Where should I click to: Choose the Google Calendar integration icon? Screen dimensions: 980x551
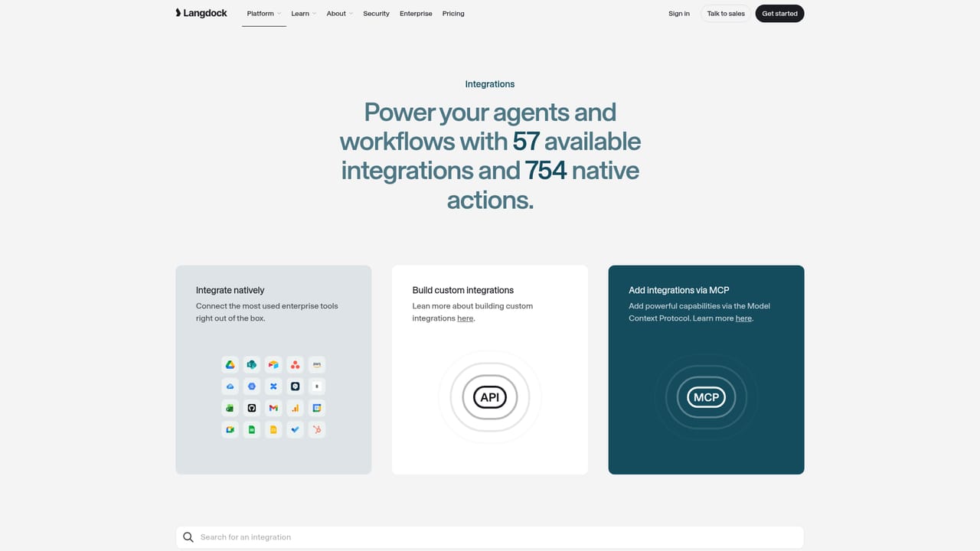[317, 408]
